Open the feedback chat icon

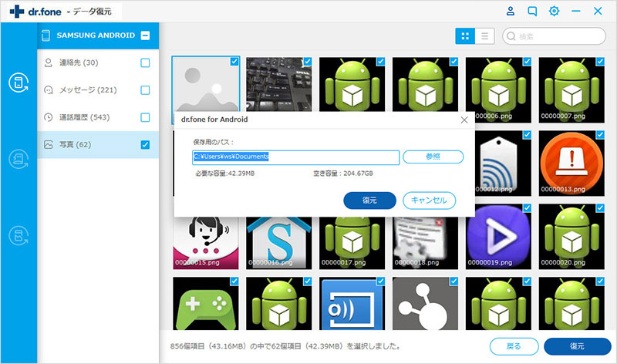click(532, 11)
